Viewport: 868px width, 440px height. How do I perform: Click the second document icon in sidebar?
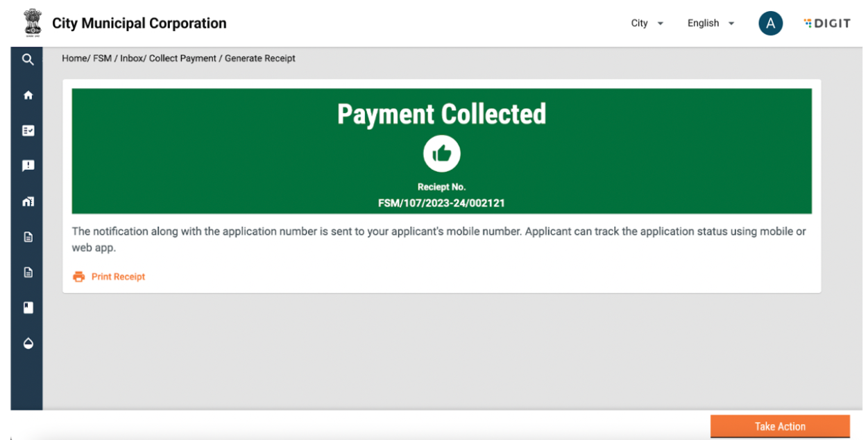point(28,272)
